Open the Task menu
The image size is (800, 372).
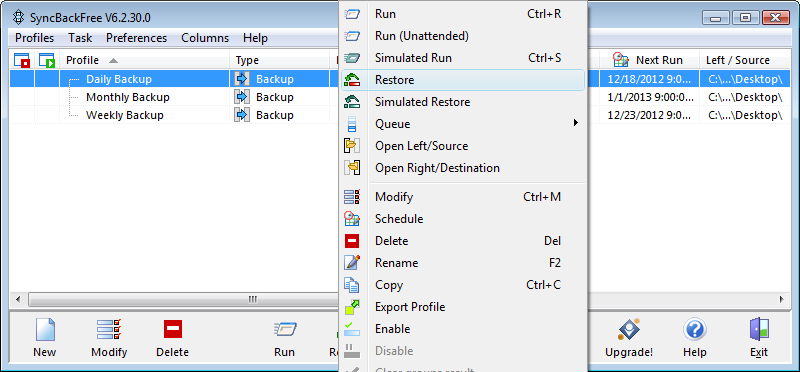pyautogui.click(x=80, y=38)
